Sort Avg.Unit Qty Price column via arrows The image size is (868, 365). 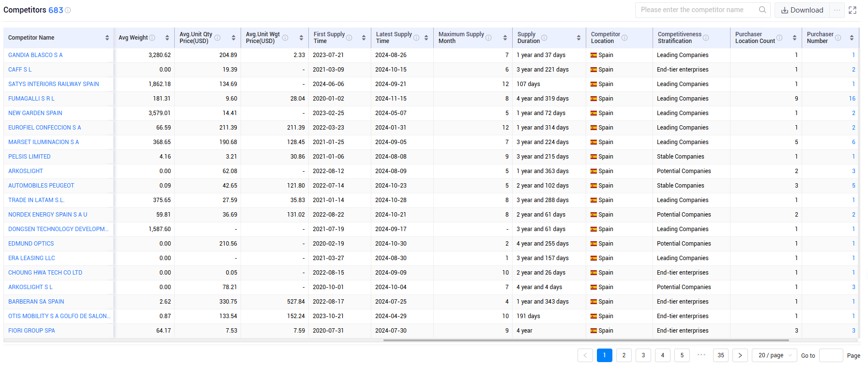coord(233,38)
